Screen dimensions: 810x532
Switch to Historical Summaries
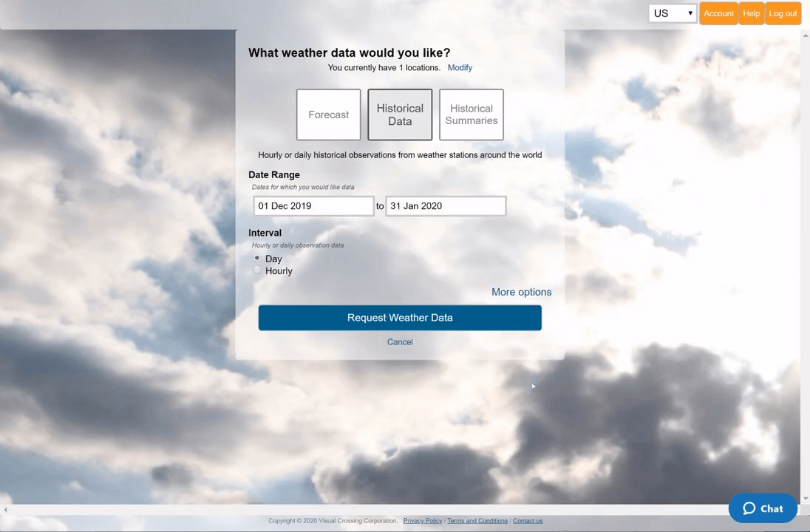(x=472, y=115)
